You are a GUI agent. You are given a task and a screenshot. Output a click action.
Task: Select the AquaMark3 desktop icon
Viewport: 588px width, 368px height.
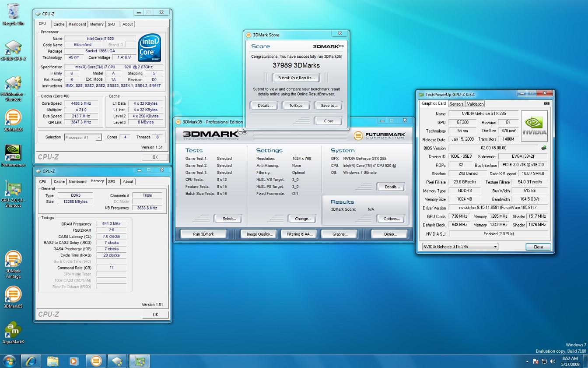(x=13, y=333)
